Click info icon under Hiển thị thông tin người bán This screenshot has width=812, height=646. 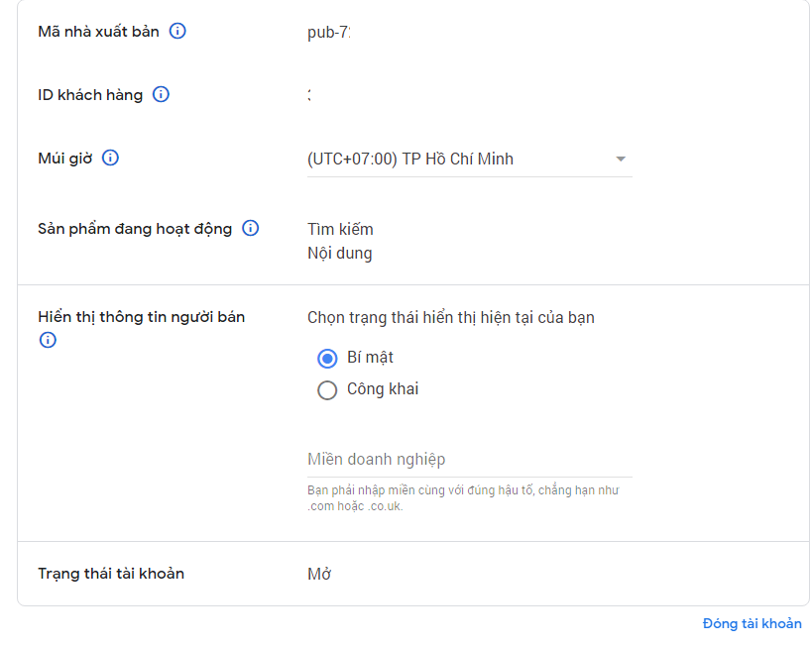pos(48,340)
